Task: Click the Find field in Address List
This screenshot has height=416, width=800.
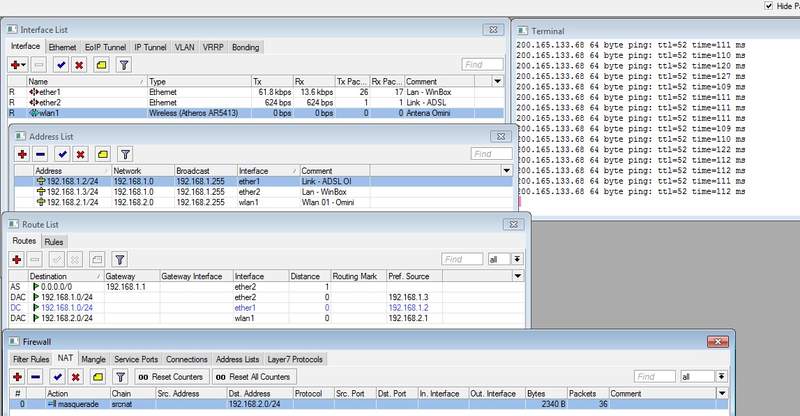Action: pos(491,154)
